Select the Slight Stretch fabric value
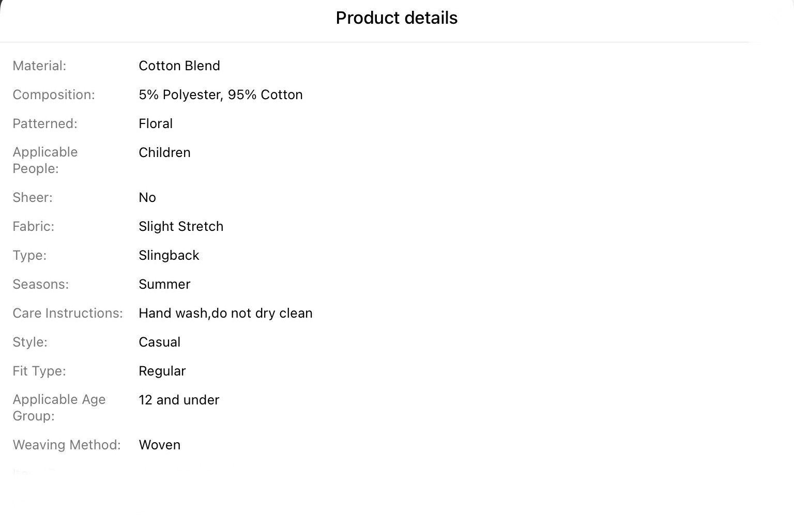The image size is (794, 532). tap(181, 226)
